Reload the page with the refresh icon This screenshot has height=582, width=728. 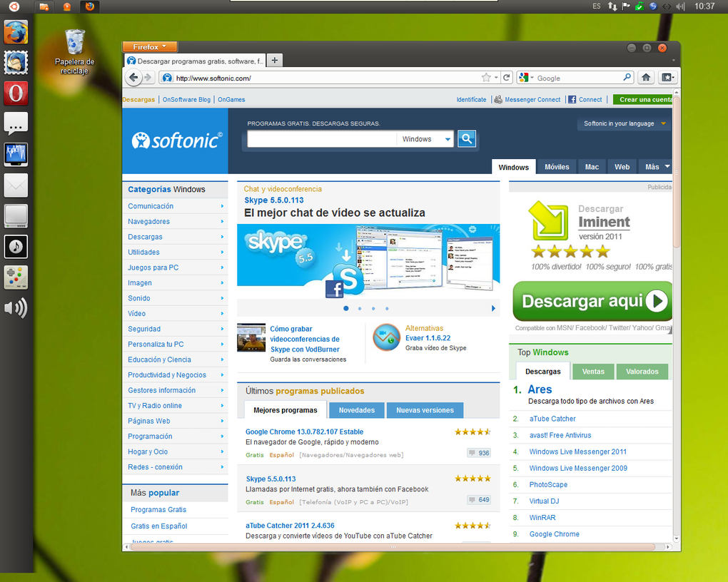point(507,78)
